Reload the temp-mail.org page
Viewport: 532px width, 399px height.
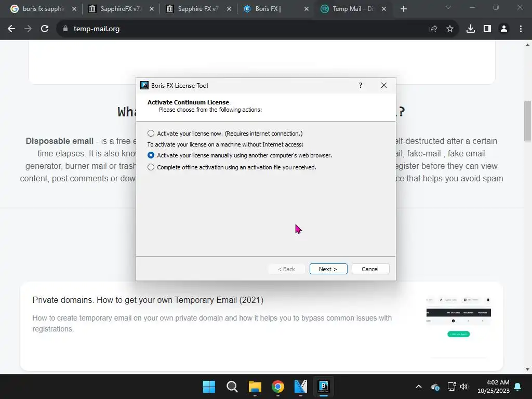tap(45, 29)
